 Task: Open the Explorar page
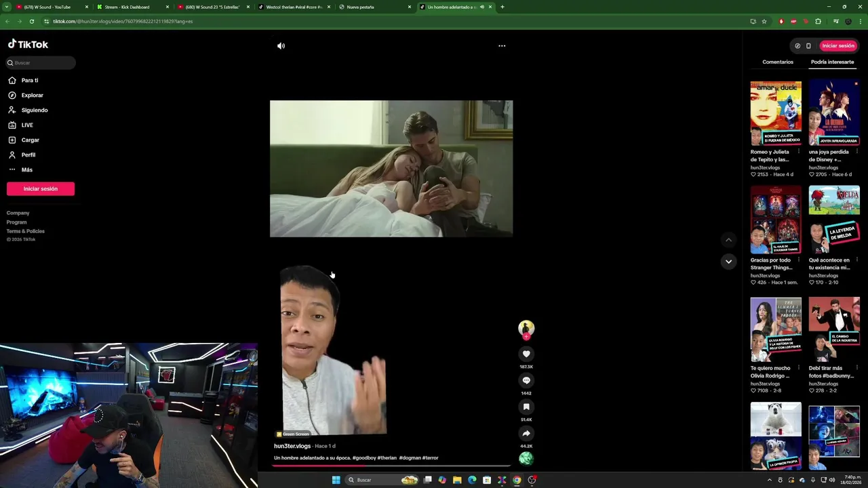32,96
